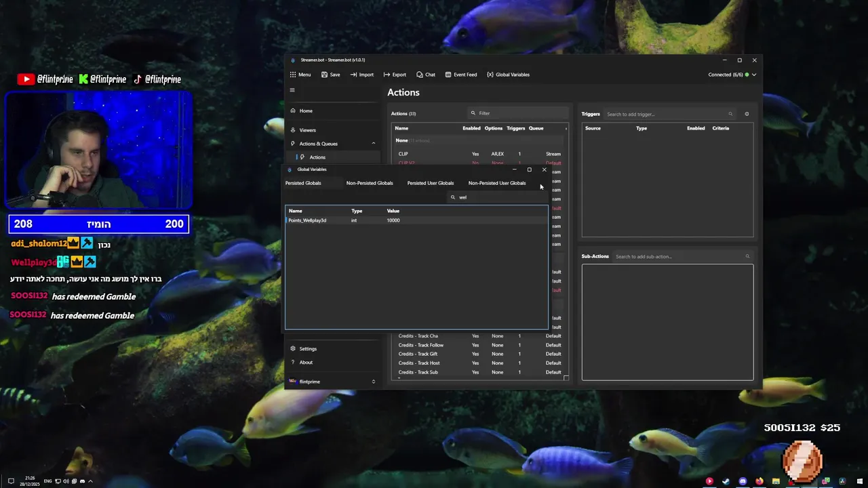The width and height of the screenshot is (868, 488).
Task: Select the CLIP action row
Action: (x=480, y=154)
